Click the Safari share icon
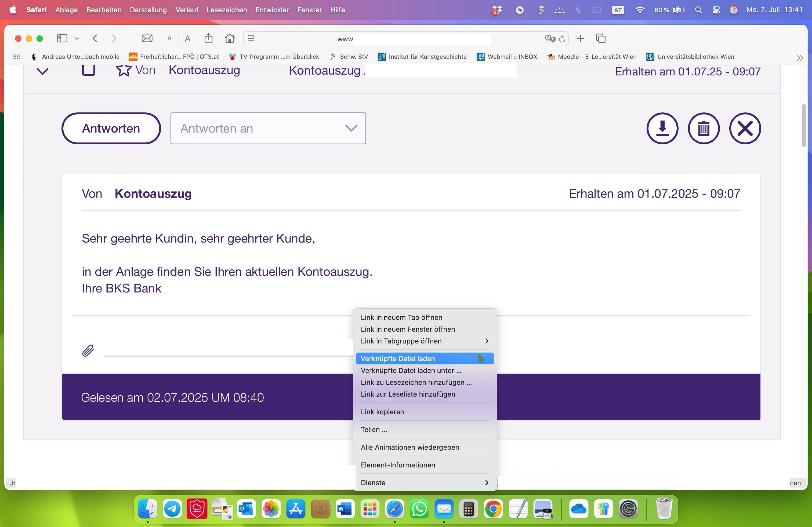Screen dimensions: 812x527 coord(208,39)
